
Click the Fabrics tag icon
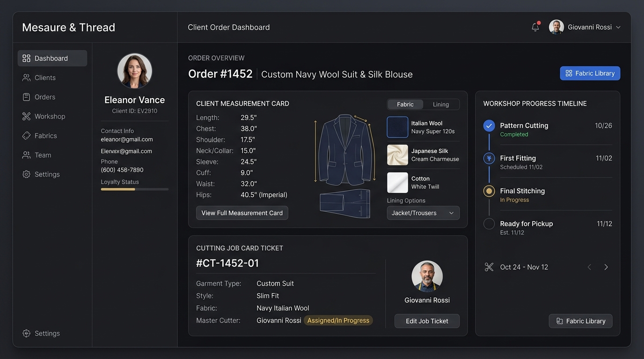point(26,136)
